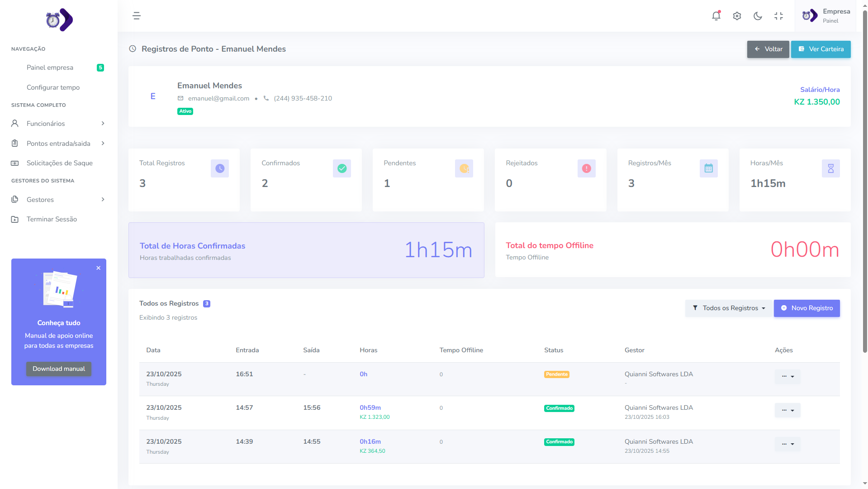Open Solicitações de Saque from the sidebar
Image resolution: width=868 pixels, height=489 pixels.
pyautogui.click(x=59, y=163)
